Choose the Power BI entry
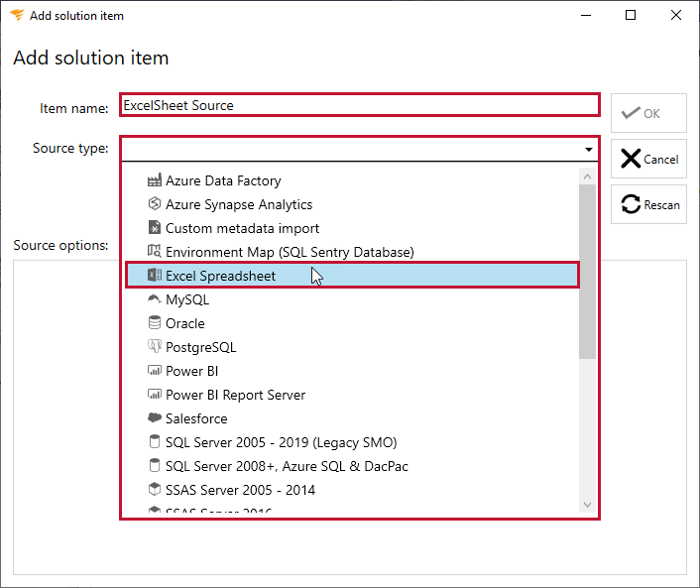700x588 pixels. [x=352, y=371]
